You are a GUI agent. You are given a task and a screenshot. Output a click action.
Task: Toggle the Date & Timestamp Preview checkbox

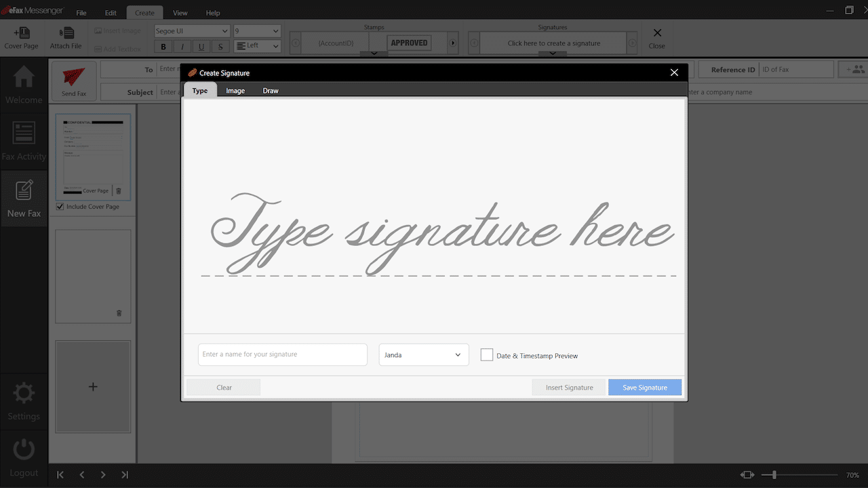(486, 354)
